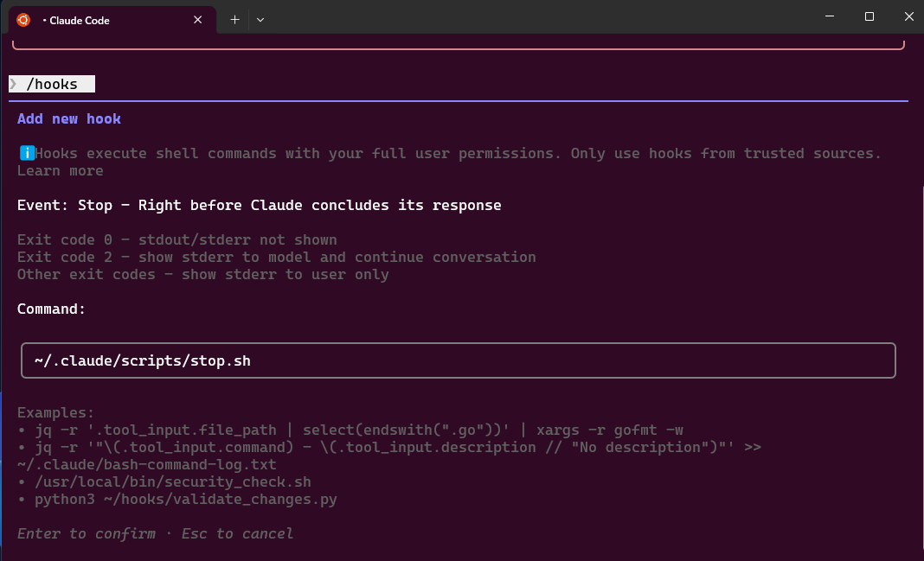Expand the new tab profile dropdown

[x=260, y=19]
